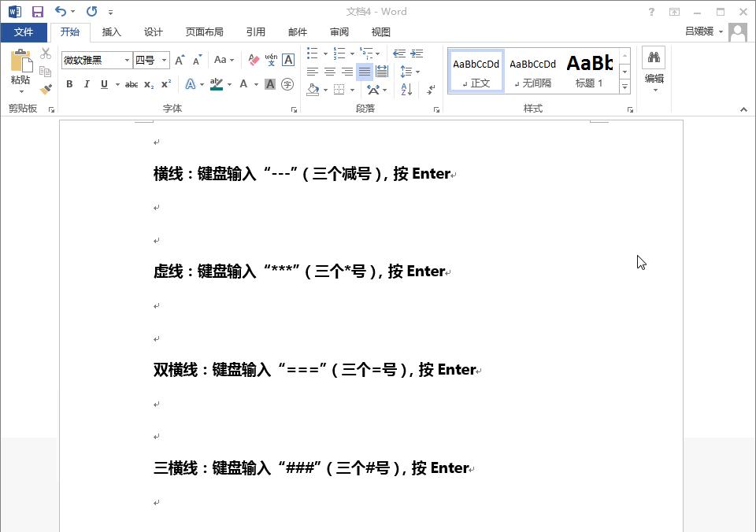Open the 页面布局 ribbon tab

coord(204,32)
